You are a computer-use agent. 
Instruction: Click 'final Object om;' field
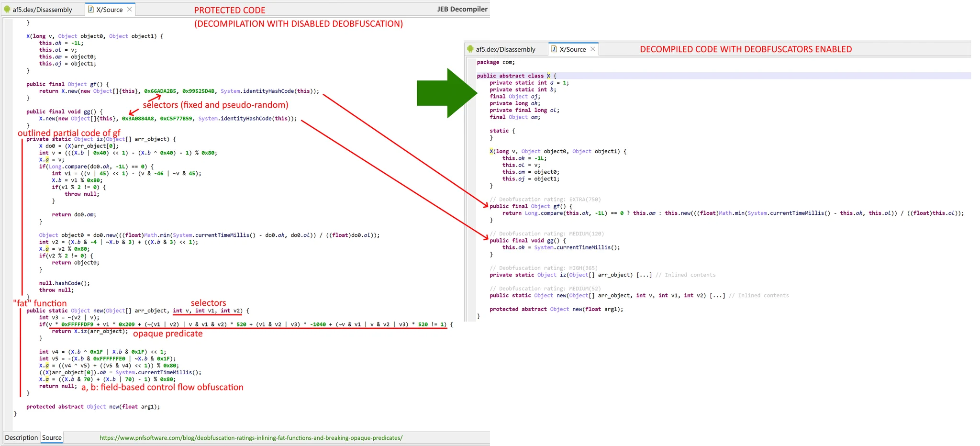(515, 117)
